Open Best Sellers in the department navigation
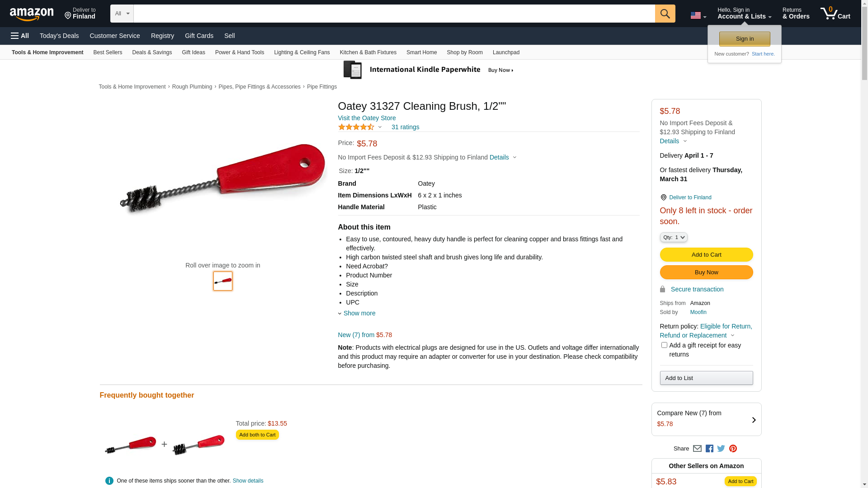The height and width of the screenshot is (488, 868). coord(108,52)
